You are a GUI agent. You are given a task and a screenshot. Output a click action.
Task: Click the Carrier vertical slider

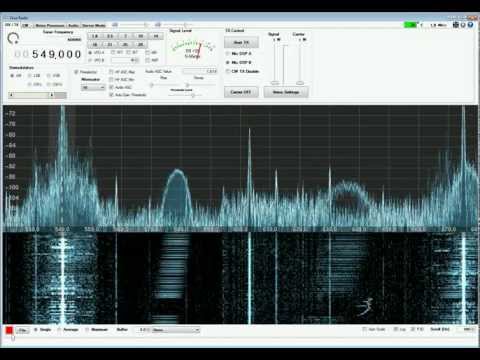300,64
